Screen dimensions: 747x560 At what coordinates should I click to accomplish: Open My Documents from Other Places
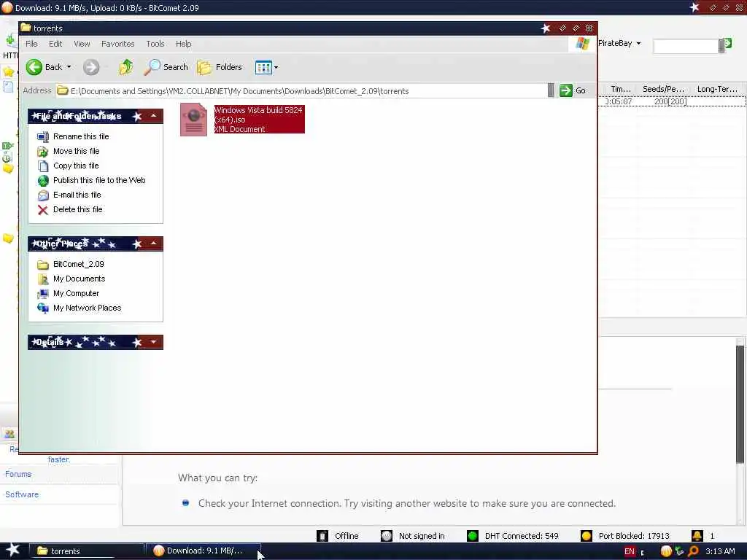[79, 279]
